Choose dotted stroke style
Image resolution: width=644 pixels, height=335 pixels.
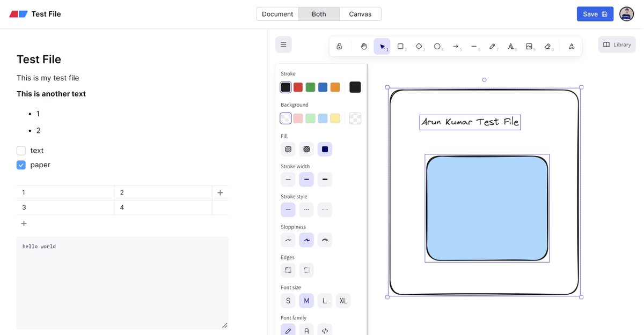325,210
